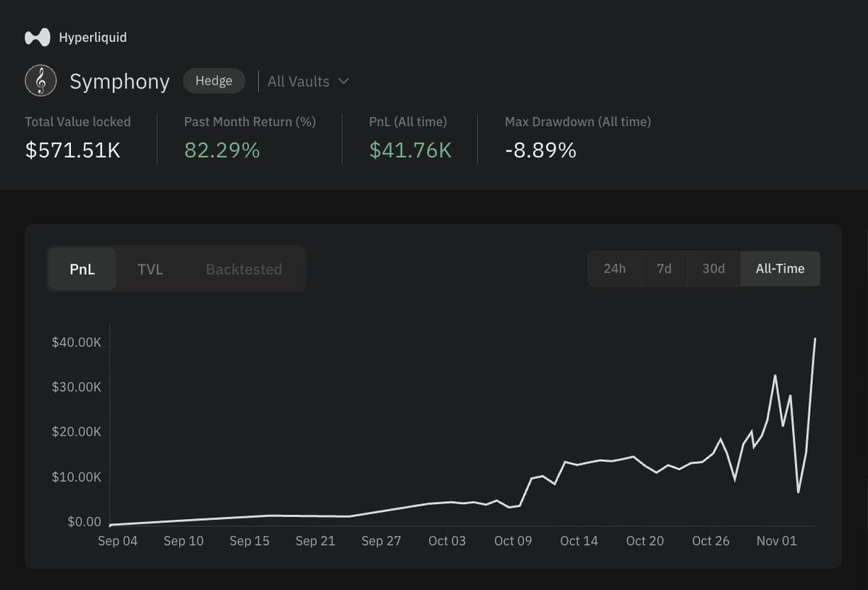Switch to the Backtested tab
The width and height of the screenshot is (868, 590).
coord(244,269)
